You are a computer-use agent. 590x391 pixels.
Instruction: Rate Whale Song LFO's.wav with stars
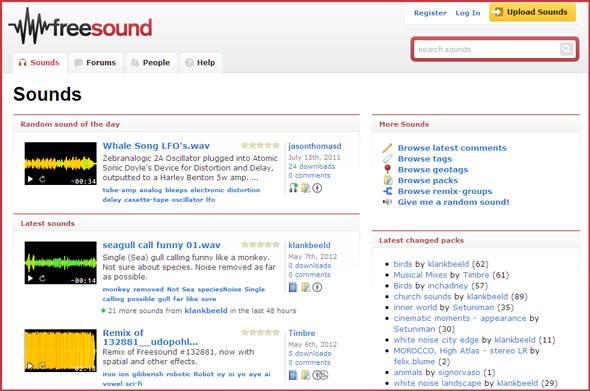pos(260,146)
